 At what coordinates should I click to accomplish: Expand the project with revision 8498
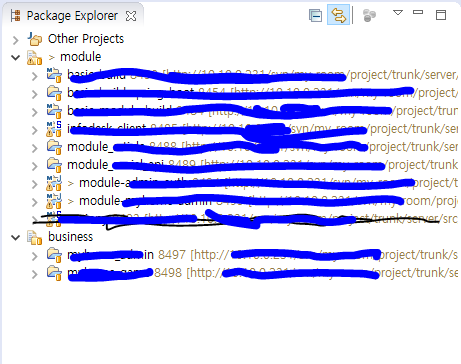click(x=34, y=274)
